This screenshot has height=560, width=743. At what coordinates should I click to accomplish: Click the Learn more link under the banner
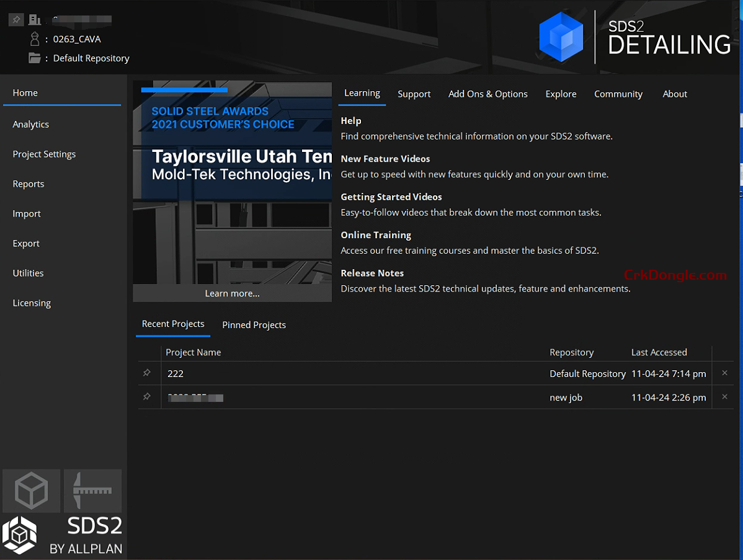pyautogui.click(x=232, y=293)
